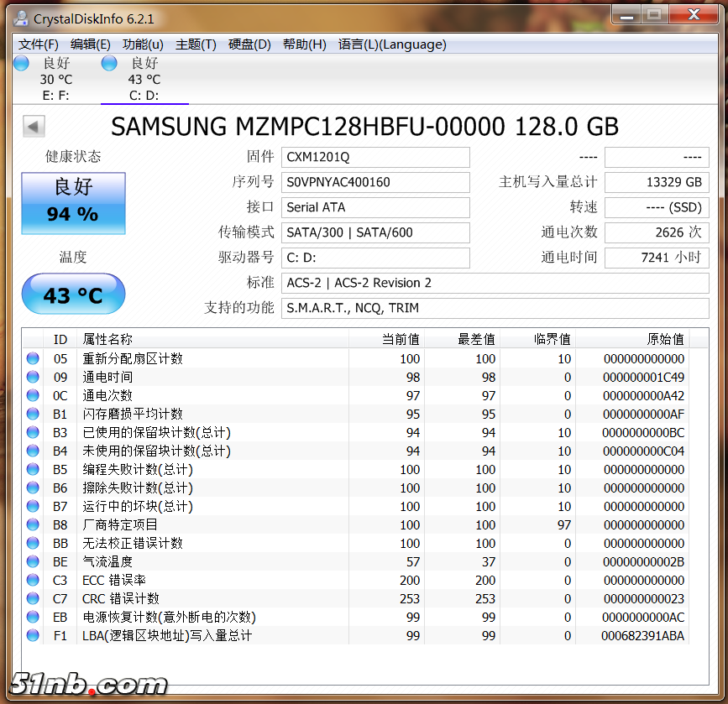Click the host writes value 13329 GB
The width and height of the screenshot is (728, 704).
point(657,182)
